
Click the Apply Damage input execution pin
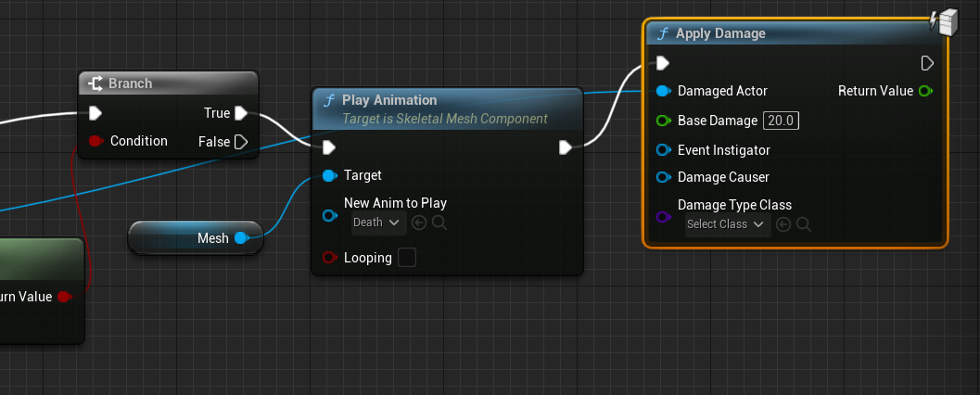tap(663, 63)
